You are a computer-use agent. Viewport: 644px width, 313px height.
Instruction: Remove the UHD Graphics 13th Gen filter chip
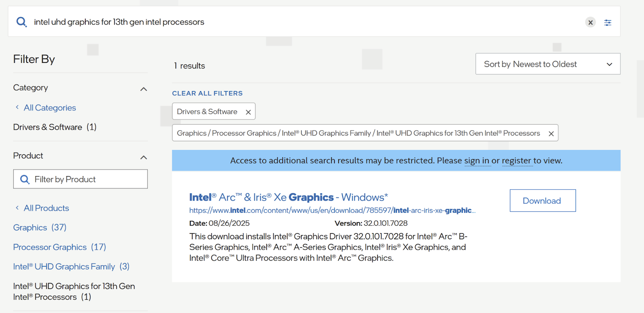(551, 134)
